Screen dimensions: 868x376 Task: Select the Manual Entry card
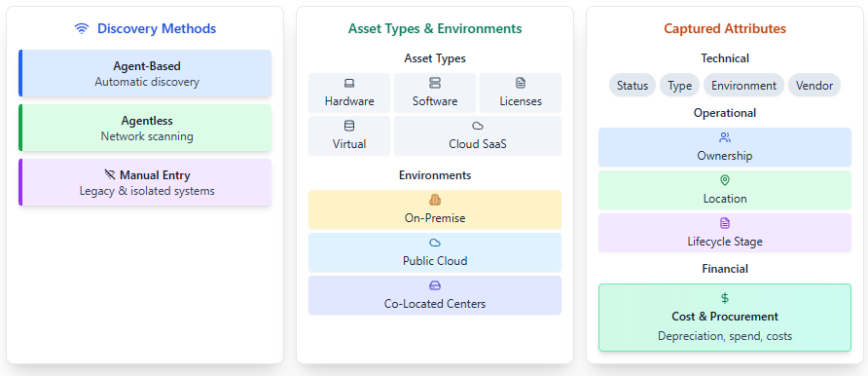(145, 182)
